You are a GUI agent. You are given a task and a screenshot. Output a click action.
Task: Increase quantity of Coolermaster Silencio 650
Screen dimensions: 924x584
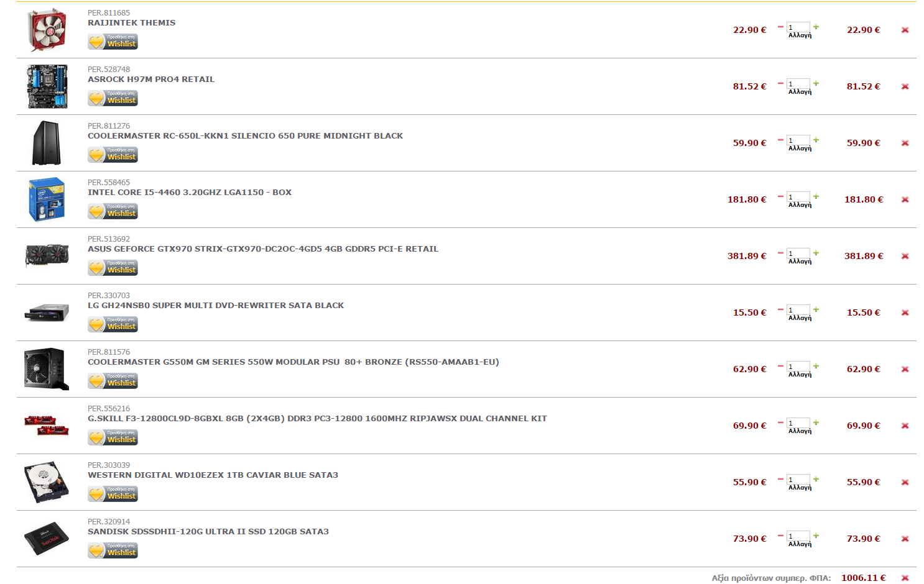point(816,140)
